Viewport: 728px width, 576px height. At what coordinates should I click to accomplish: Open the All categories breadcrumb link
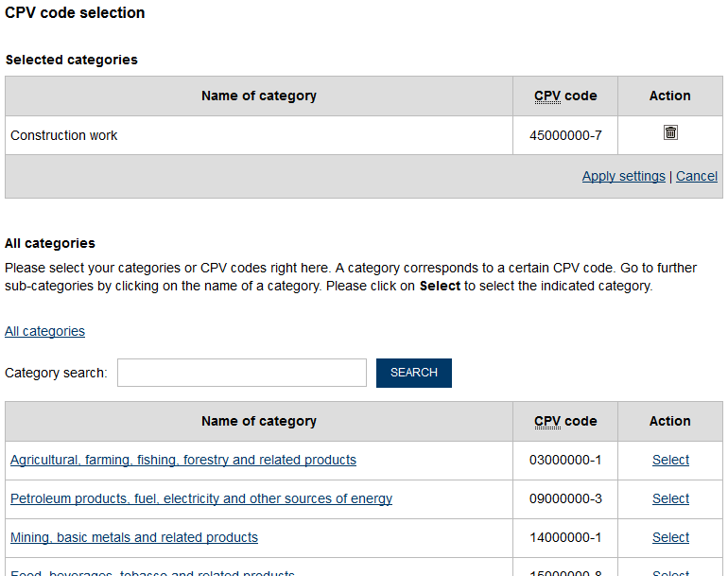click(x=44, y=331)
